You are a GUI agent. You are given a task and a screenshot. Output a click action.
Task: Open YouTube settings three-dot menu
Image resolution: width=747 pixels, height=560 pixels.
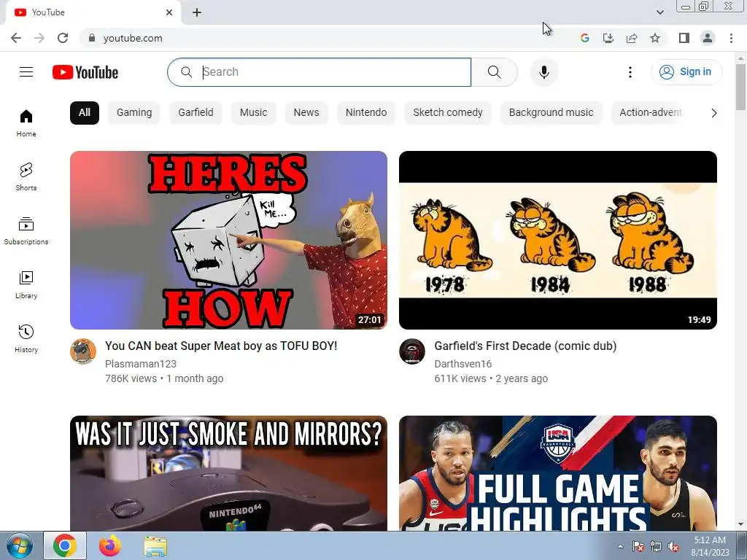630,72
